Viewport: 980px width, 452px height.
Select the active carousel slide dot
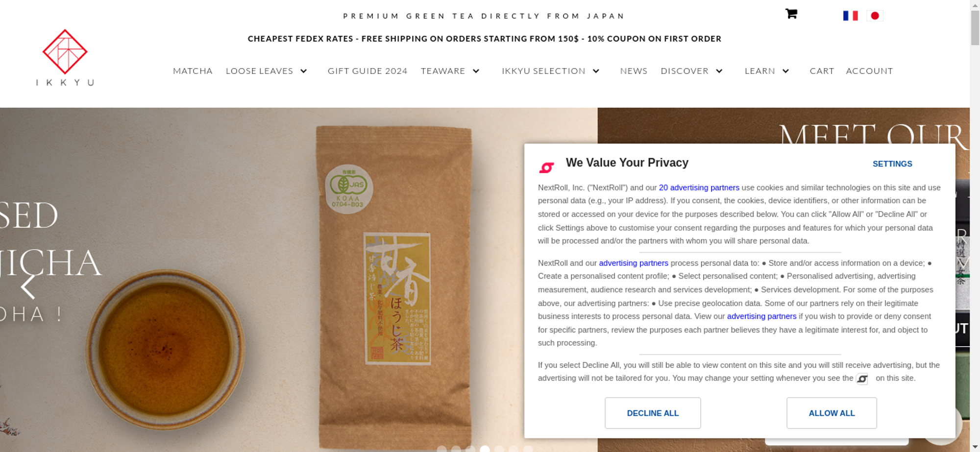(x=485, y=449)
